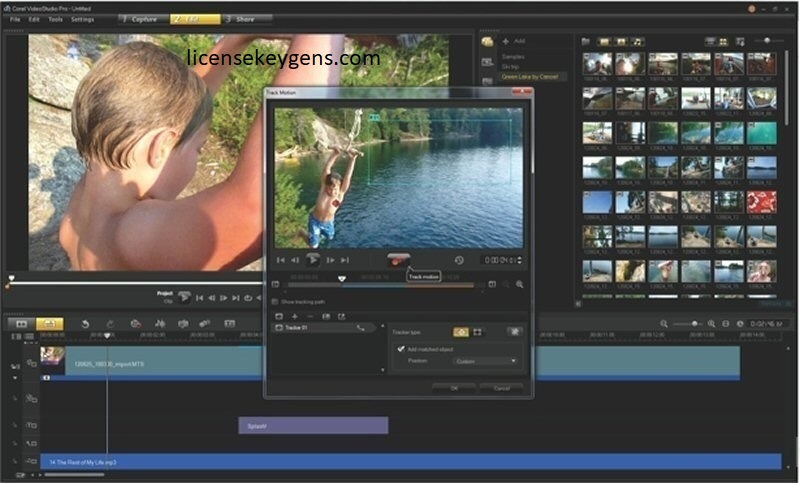Confirm Track Motion dialog with OK
This screenshot has height=483, width=800.
point(454,388)
